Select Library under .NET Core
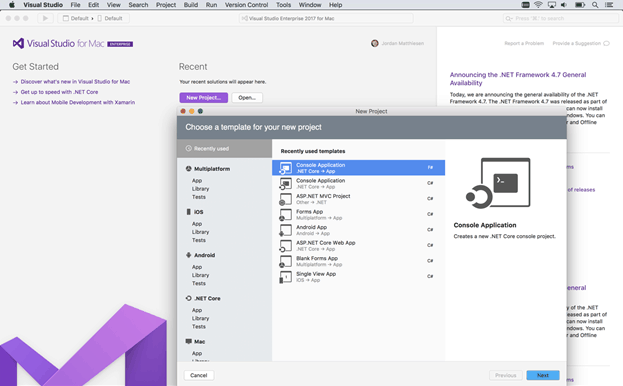The image size is (623, 386). pyautogui.click(x=200, y=318)
